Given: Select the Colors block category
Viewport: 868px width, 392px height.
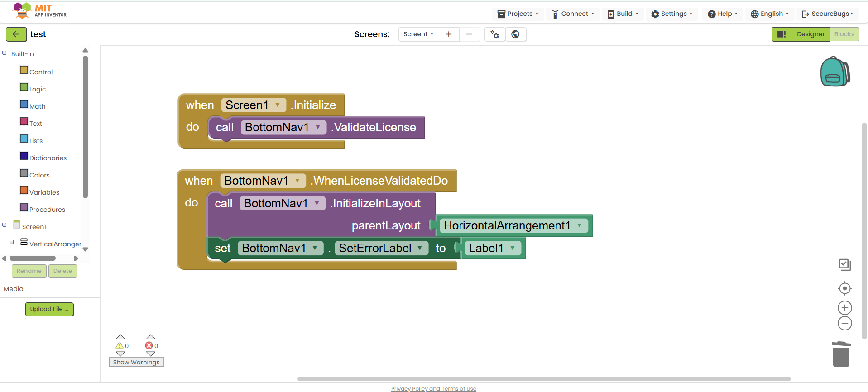Looking at the screenshot, I should pyautogui.click(x=39, y=175).
